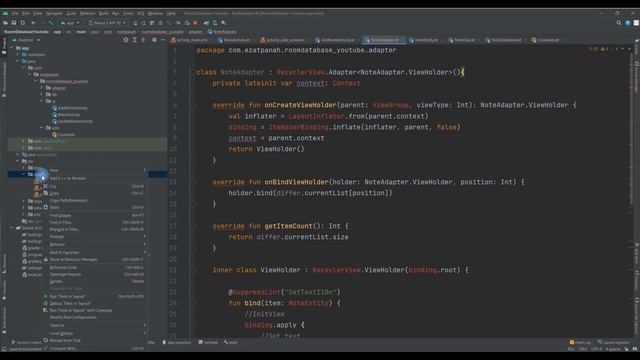This screenshot has width=640, height=360.
Task: Open the Build tool window
Action: click(231, 342)
